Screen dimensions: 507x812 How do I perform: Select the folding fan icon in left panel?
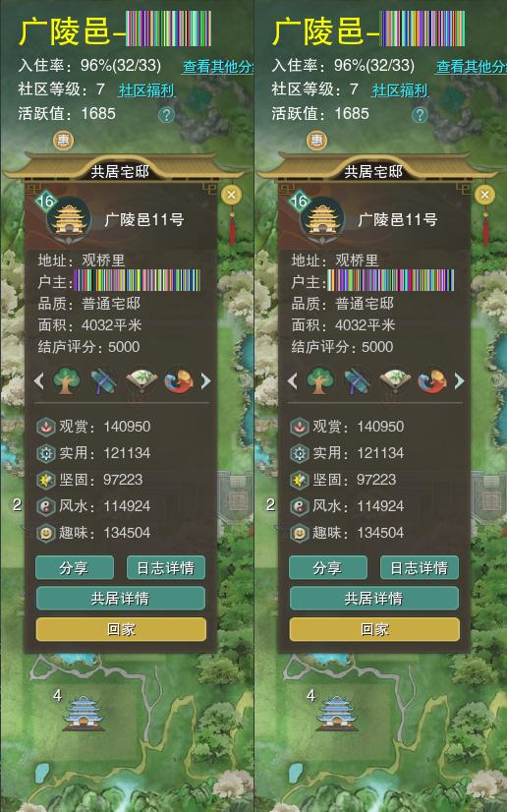[141, 381]
